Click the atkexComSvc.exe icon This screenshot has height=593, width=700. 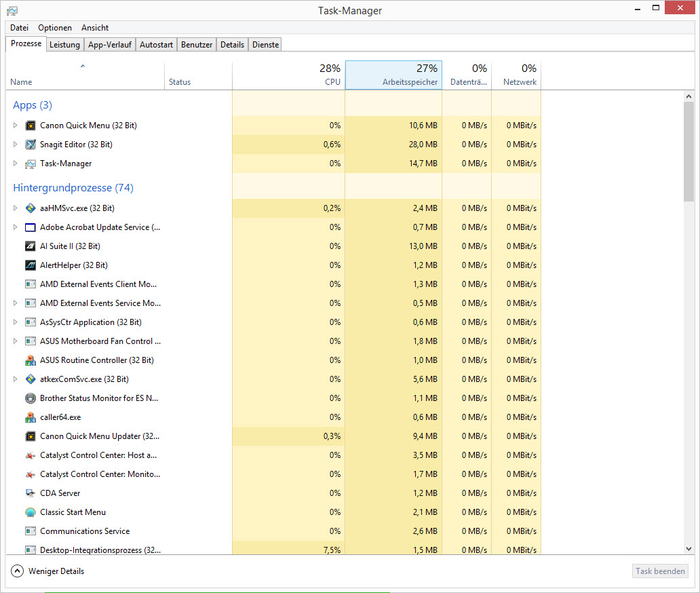(x=31, y=379)
